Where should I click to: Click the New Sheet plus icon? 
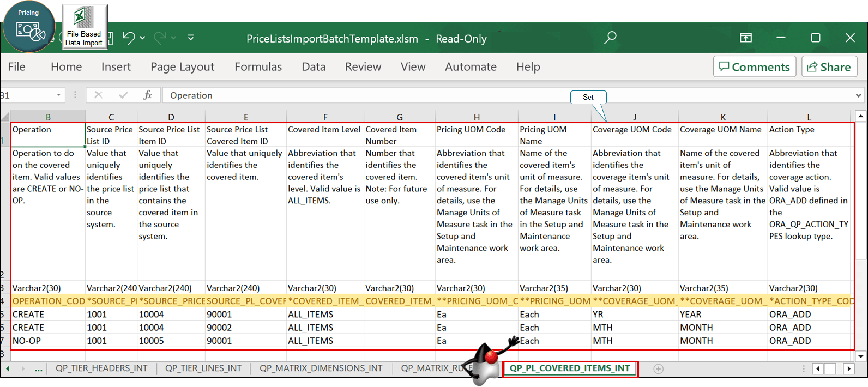tap(659, 369)
